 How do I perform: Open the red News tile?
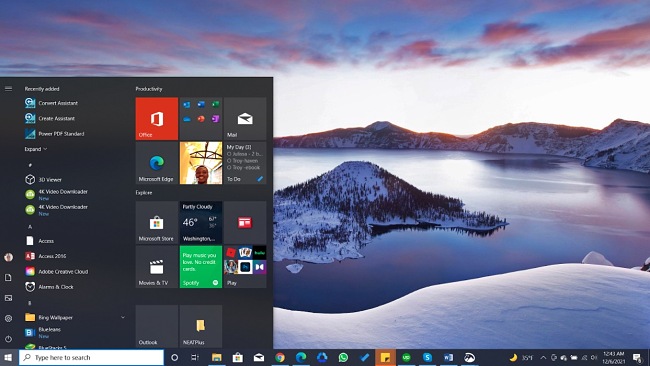click(x=245, y=223)
